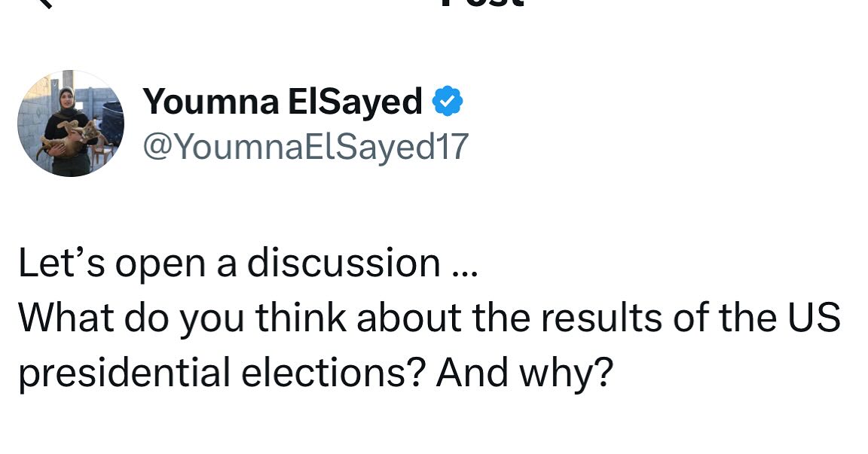
Task: Tap the back arrow at top-left
Action: tap(44, 3)
